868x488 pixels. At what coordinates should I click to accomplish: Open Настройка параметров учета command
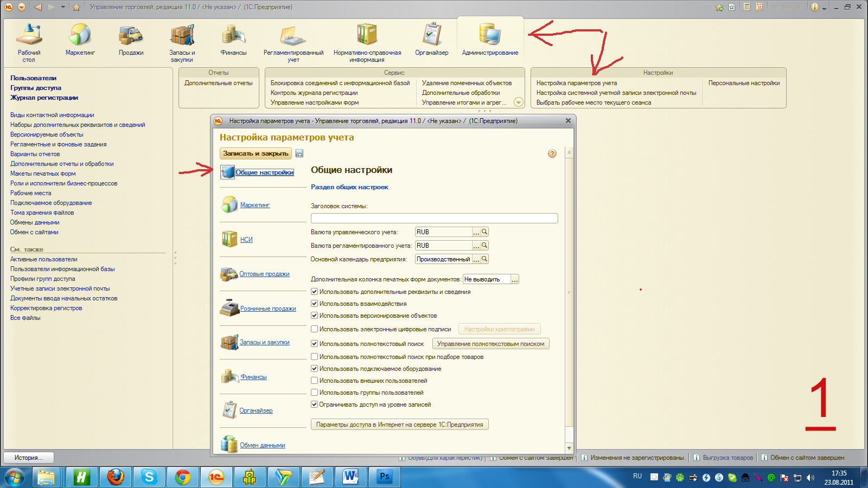click(x=577, y=83)
